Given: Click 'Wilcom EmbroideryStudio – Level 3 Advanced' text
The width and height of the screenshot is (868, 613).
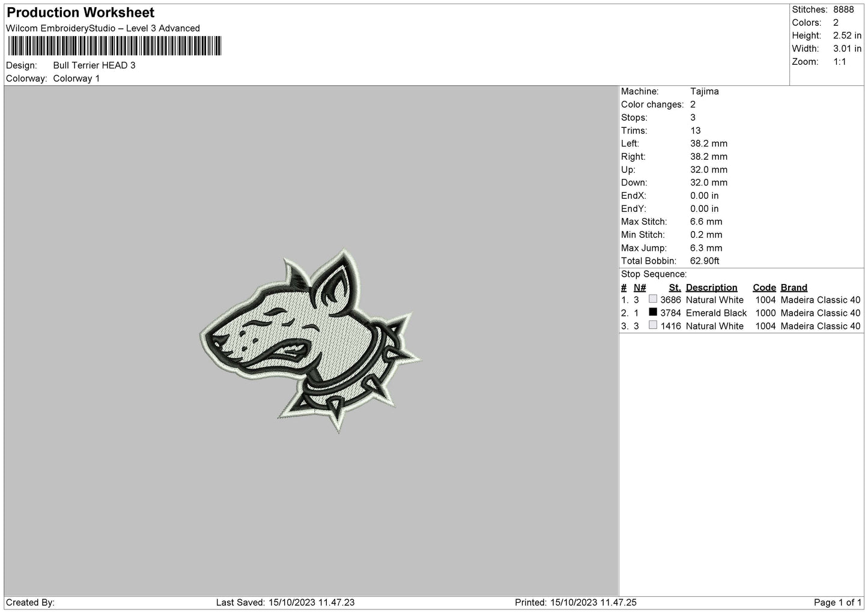Looking at the screenshot, I should point(103,28).
